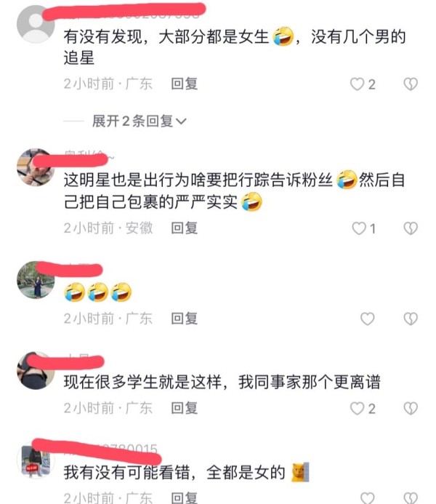436x504 pixels.
Task: Open avatar of the emoji-only commenter
Action: [36, 280]
